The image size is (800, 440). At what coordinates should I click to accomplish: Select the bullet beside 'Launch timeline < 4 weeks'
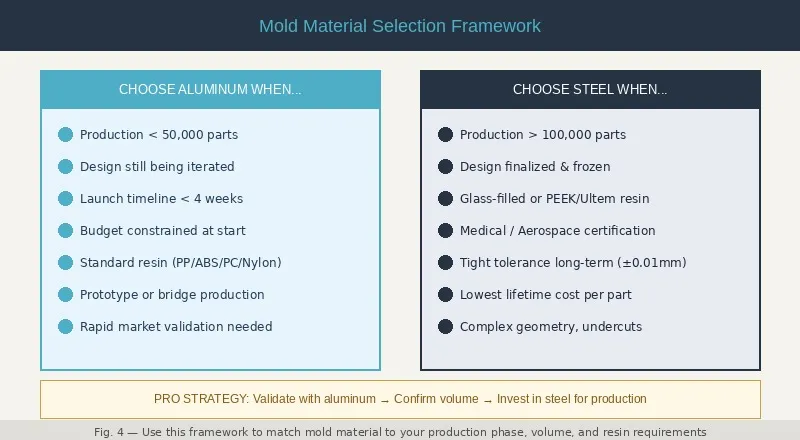[x=65, y=199]
